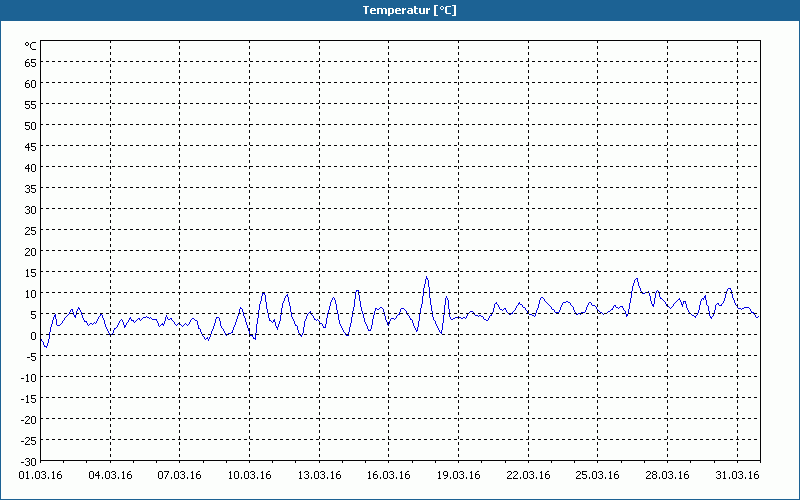Click the 22.03.16 date label
The width and height of the screenshot is (800, 500).
tap(529, 476)
